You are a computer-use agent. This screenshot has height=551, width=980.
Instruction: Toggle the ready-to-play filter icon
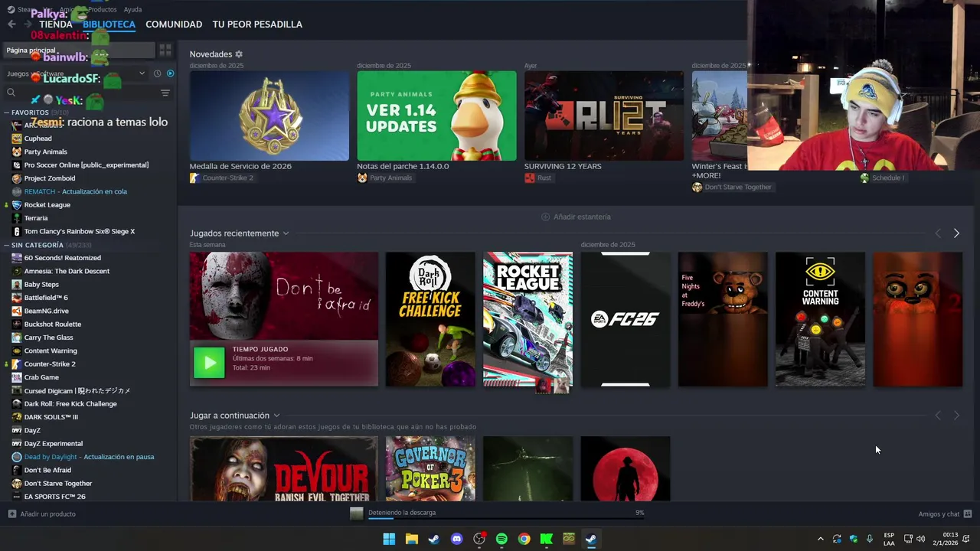pyautogui.click(x=170, y=73)
